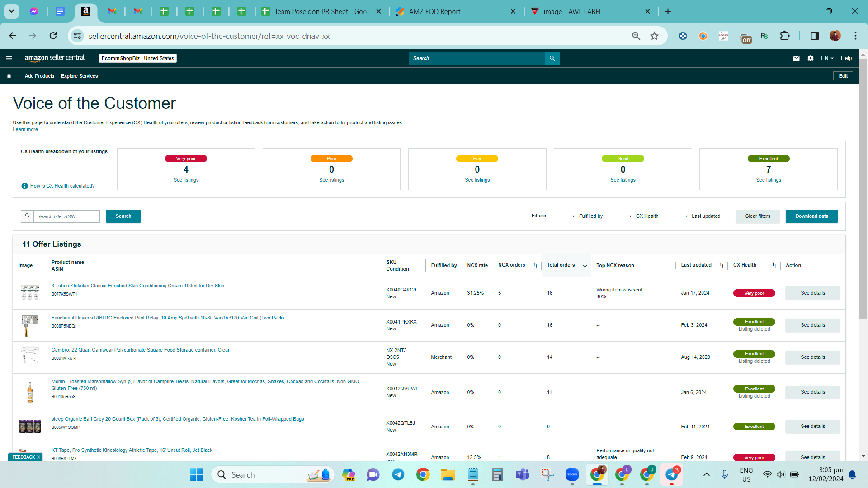The height and width of the screenshot is (488, 868).
Task: Open the KT Tape Pro product link
Action: point(132,450)
